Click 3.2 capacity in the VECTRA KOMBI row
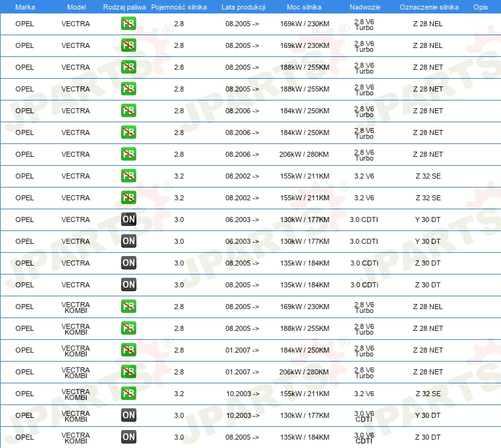 pyautogui.click(x=179, y=394)
